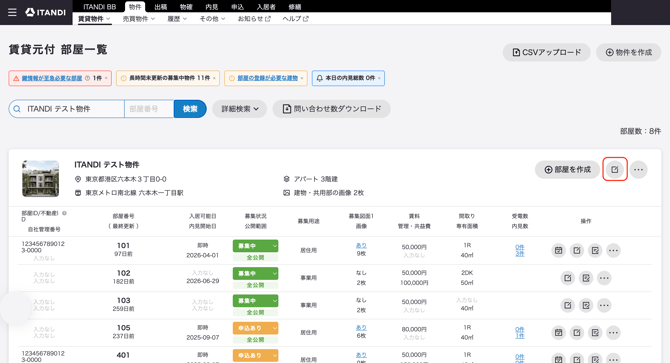The image size is (670, 363).
Task: Click the edit icon for room 102
Action: click(x=567, y=278)
